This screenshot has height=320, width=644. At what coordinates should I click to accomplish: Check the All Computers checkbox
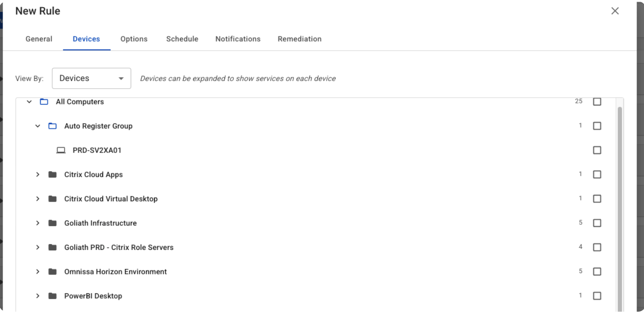pyautogui.click(x=597, y=102)
